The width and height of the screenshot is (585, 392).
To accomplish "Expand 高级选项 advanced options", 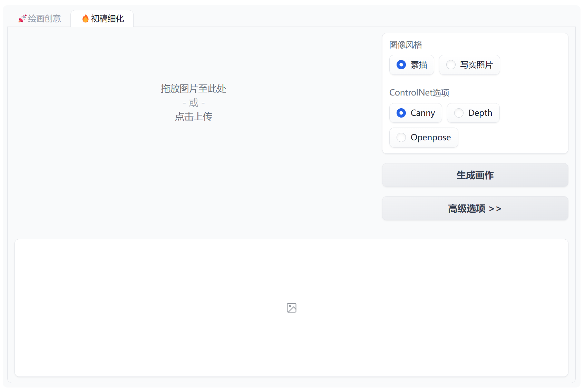I will 475,209.
